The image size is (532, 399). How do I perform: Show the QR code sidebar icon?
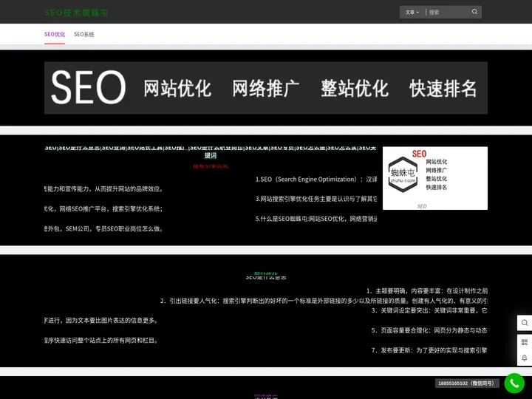pyautogui.click(x=525, y=342)
